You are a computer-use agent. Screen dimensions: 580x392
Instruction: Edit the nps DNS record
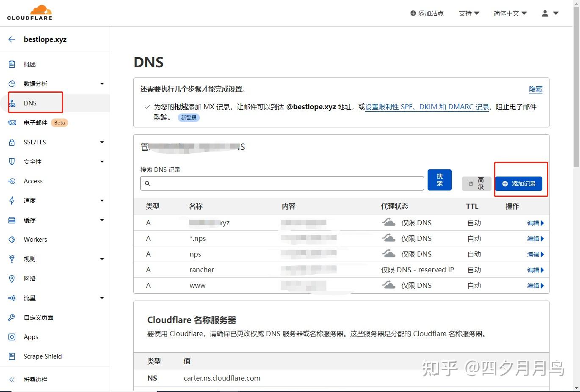coord(535,254)
